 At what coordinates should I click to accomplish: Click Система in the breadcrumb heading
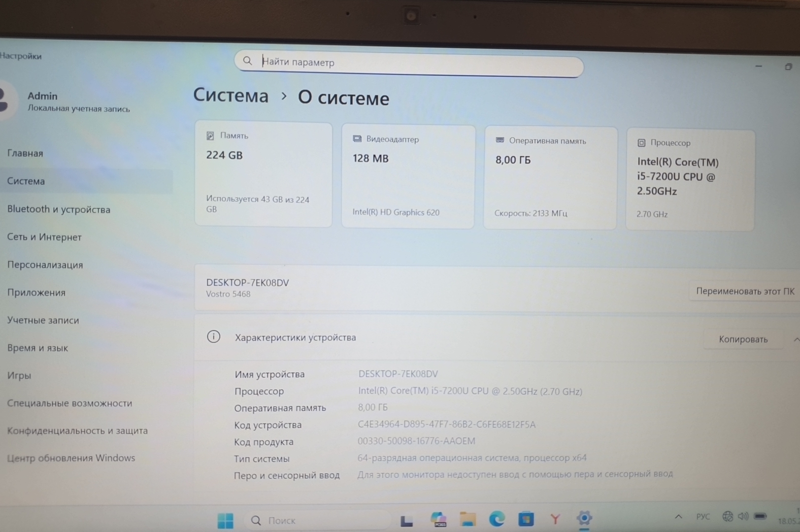[231, 95]
